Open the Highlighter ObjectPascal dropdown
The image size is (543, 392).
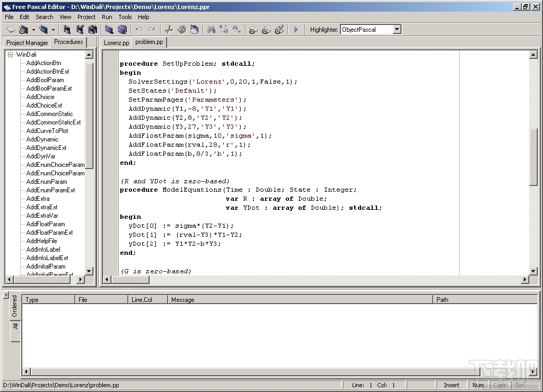pyautogui.click(x=397, y=30)
